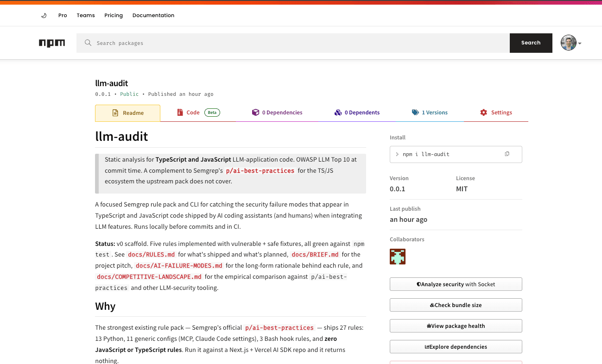The width and height of the screenshot is (602, 364).
Task: Click your profile avatar in the header
Action: (x=568, y=43)
